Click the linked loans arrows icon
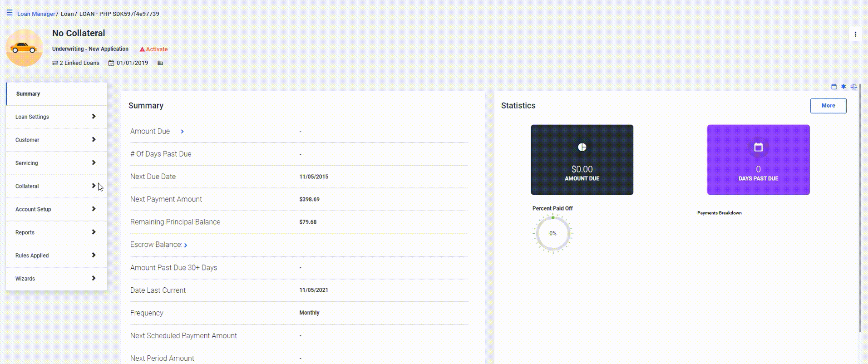The width and height of the screenshot is (868, 364). click(55, 63)
